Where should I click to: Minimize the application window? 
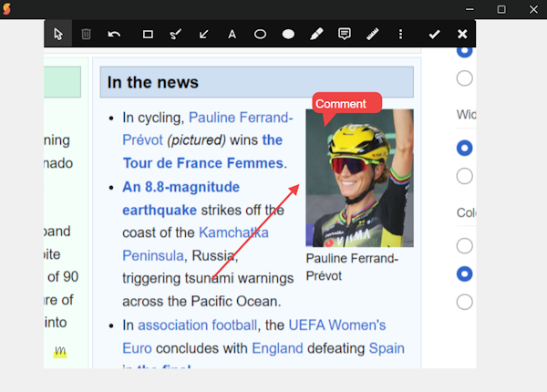[470, 9]
